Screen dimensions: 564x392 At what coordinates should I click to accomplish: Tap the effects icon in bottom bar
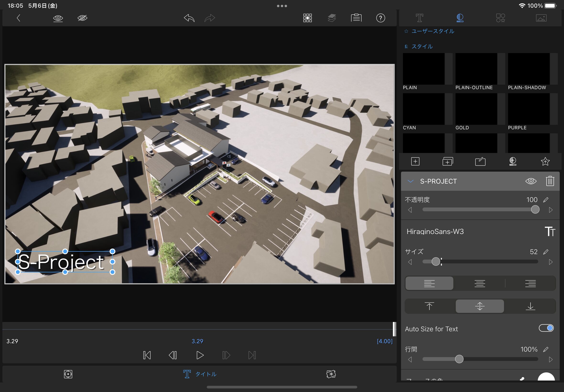tap(331, 374)
